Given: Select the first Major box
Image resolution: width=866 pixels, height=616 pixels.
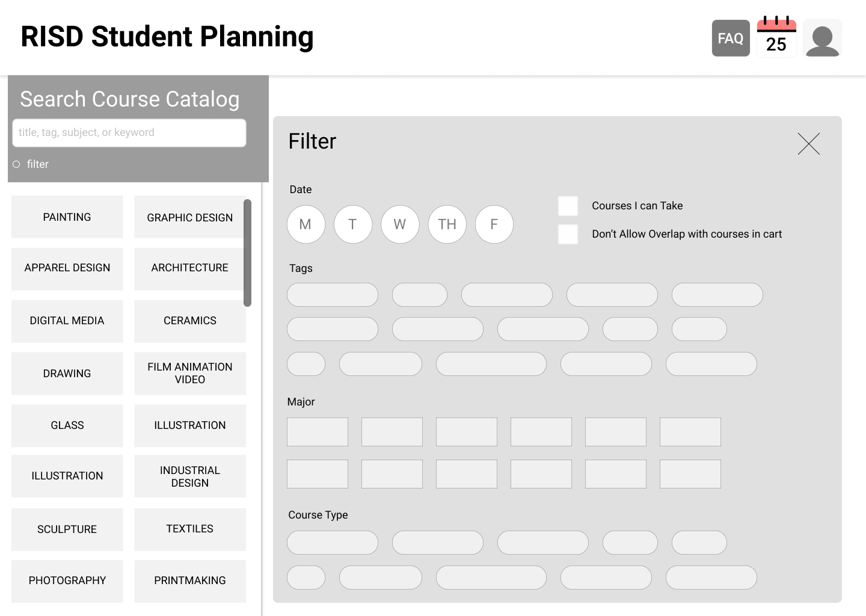Looking at the screenshot, I should click(x=318, y=432).
